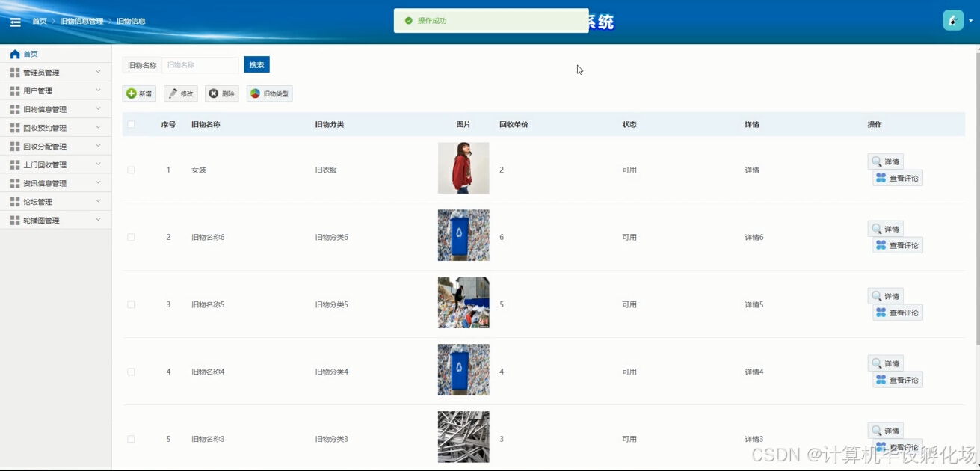Check the 旧物名称6 row checkbox
This screenshot has width=980, height=471.
click(x=131, y=237)
